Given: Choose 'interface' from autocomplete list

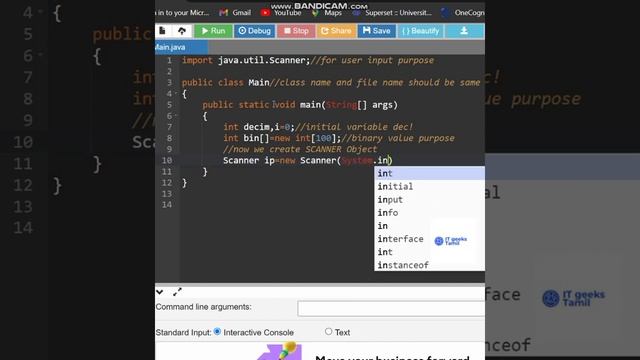Looking at the screenshot, I should [x=429, y=239].
